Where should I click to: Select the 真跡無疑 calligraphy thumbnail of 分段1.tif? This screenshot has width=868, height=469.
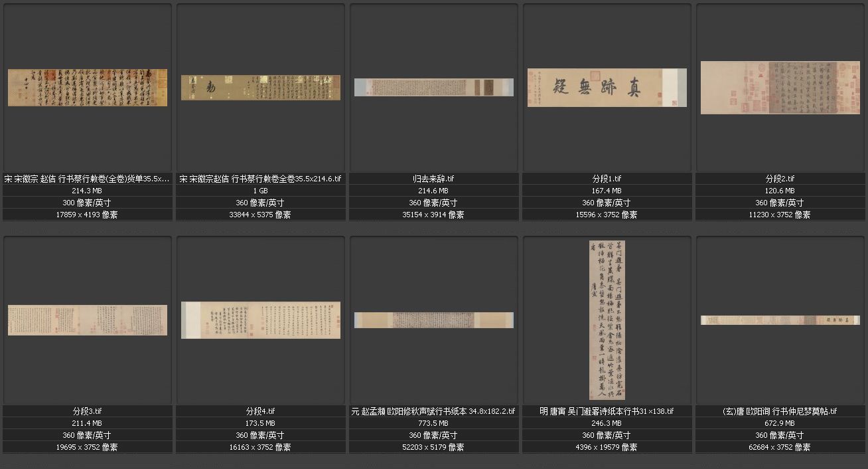[x=607, y=88]
